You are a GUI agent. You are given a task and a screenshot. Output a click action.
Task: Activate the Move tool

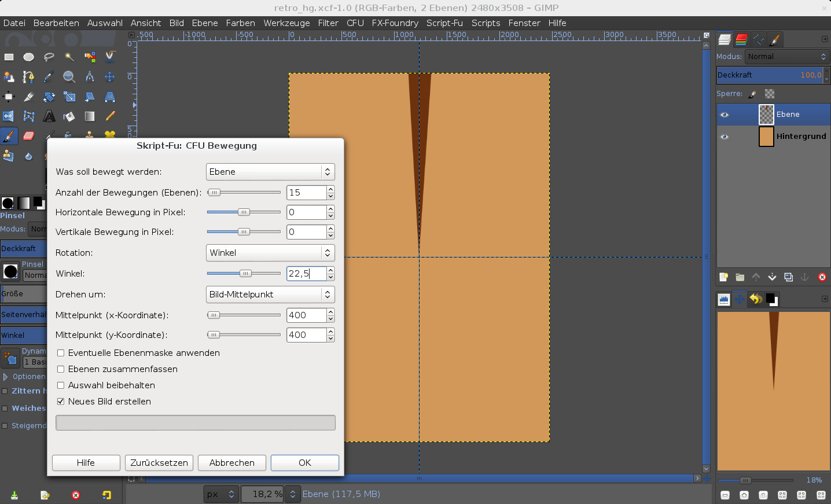[x=109, y=77]
